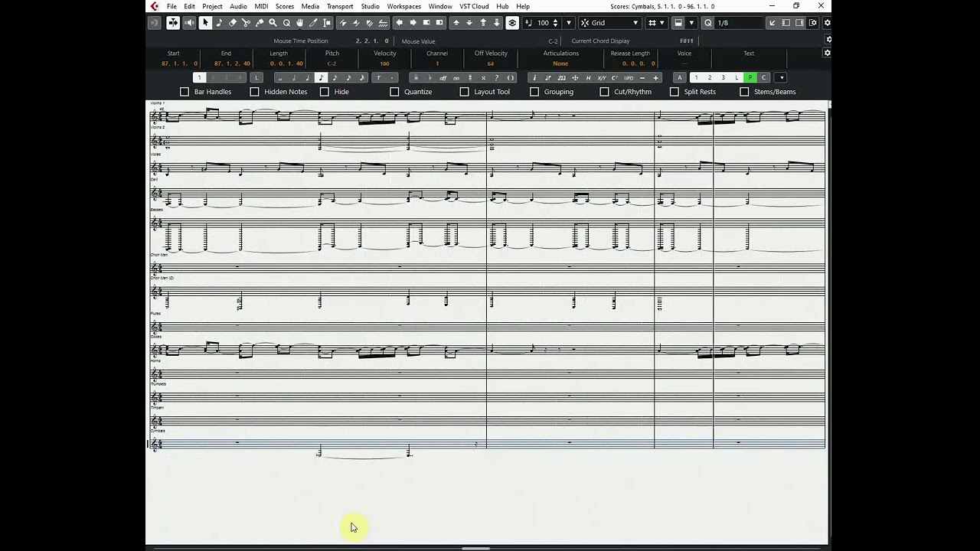Click the UPD force update button
Image resolution: width=980 pixels, height=551 pixels.
[x=629, y=77]
